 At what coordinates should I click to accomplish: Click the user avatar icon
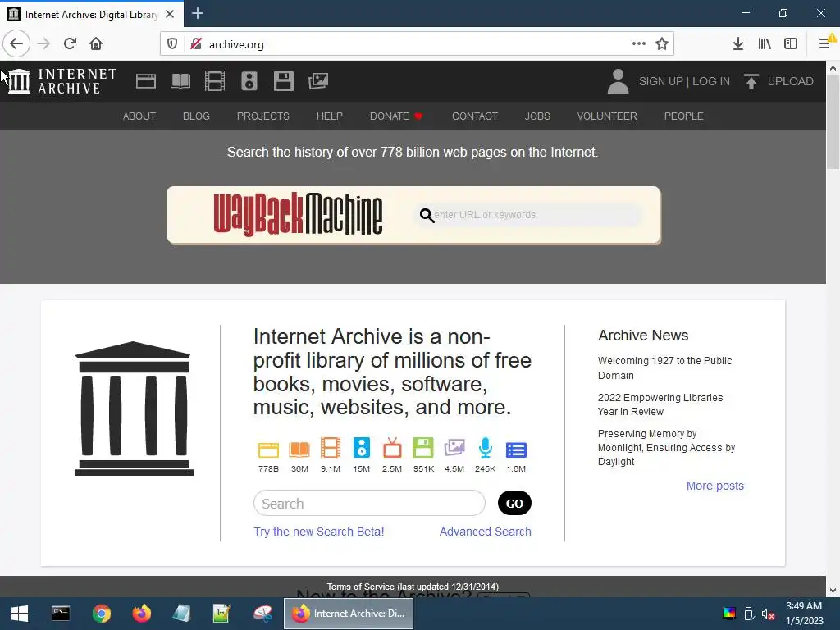coord(618,81)
